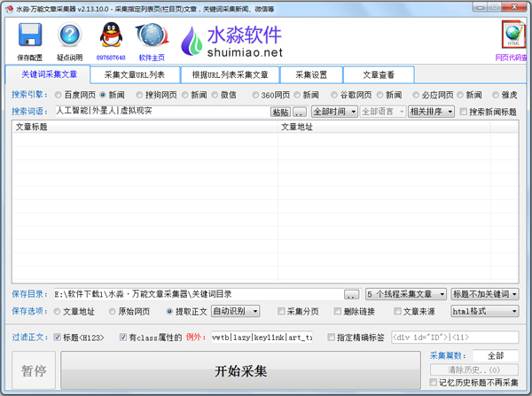The height and width of the screenshot is (396, 532).
Task: Open the 相关排序 dropdown
Action: (431, 112)
